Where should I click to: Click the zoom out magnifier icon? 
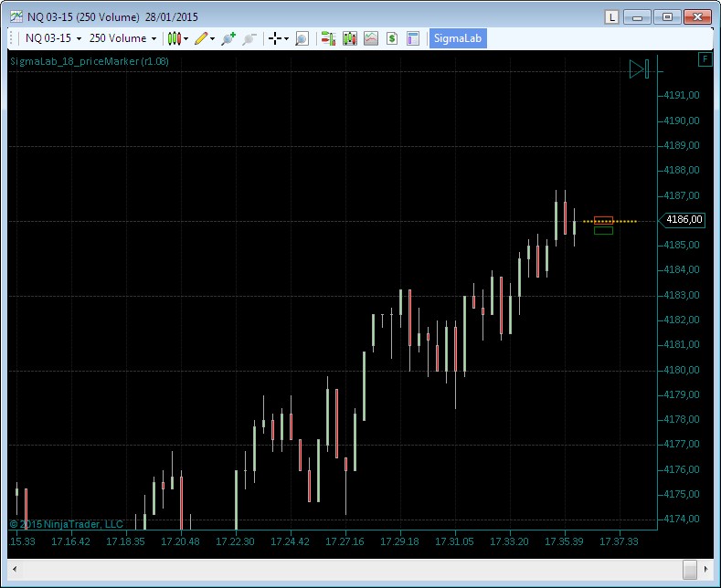249,38
